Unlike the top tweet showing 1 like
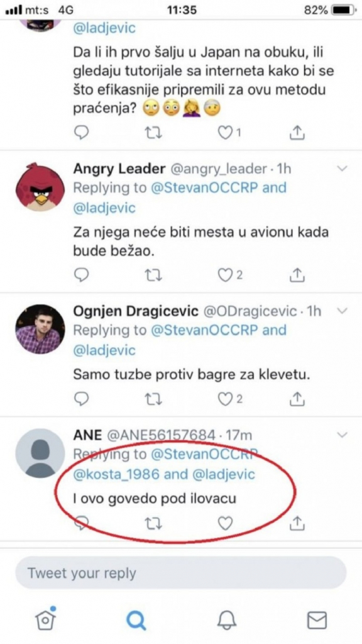 (225, 132)
